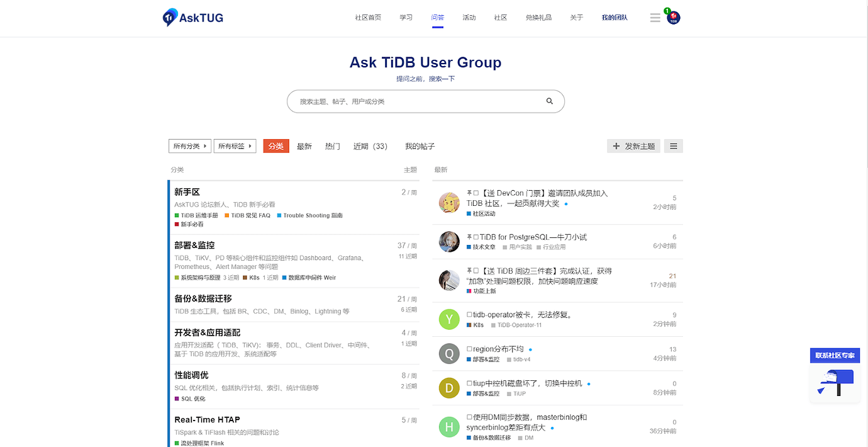
Task: Open the 流处理框架 Flink subcategory
Action: (x=199, y=443)
